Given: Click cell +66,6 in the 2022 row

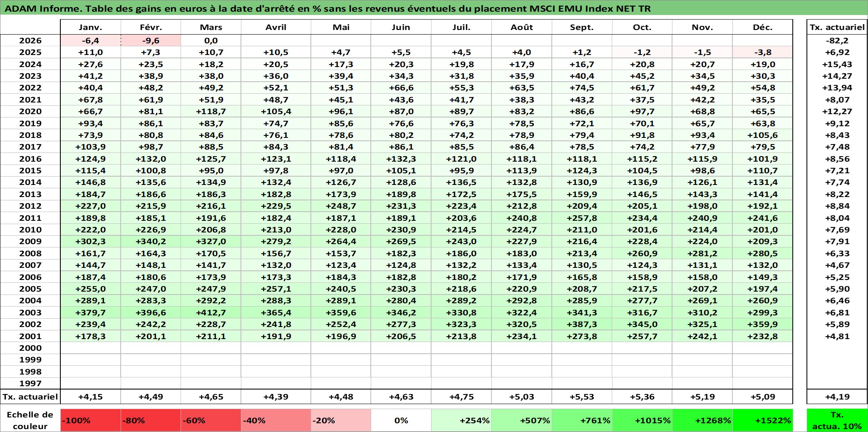Looking at the screenshot, I should [x=401, y=87].
